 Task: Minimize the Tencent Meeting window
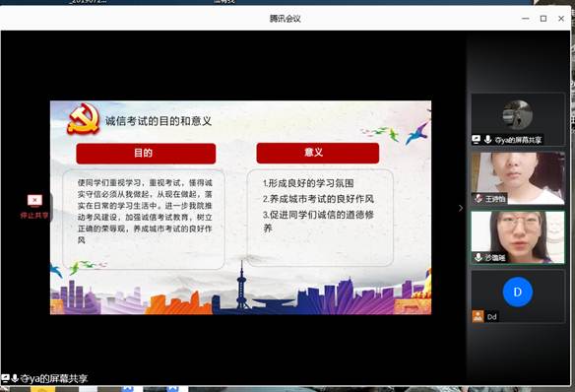click(x=525, y=19)
